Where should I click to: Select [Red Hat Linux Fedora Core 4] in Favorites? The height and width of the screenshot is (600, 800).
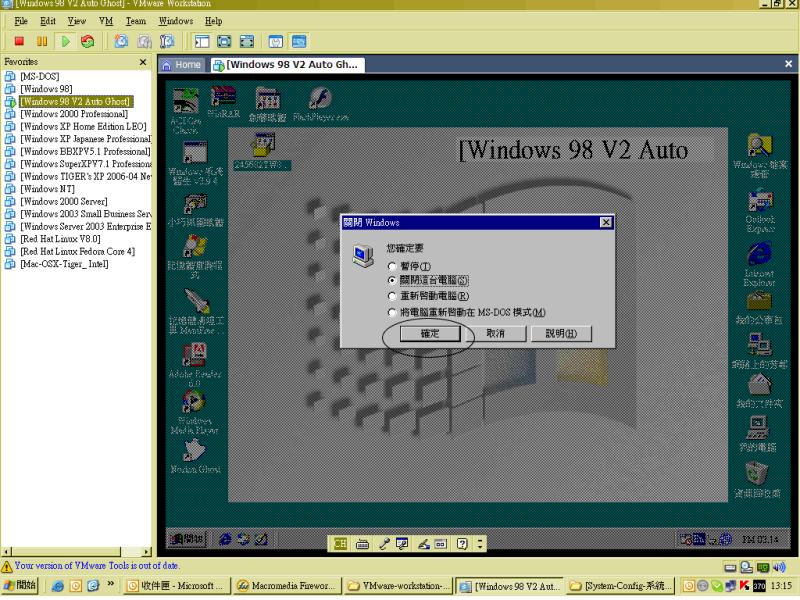78,252
